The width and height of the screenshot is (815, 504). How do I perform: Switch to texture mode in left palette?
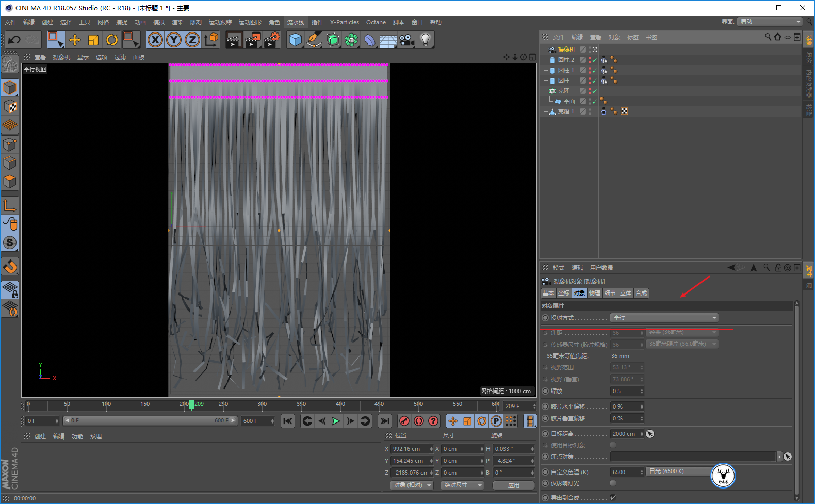pyautogui.click(x=10, y=107)
